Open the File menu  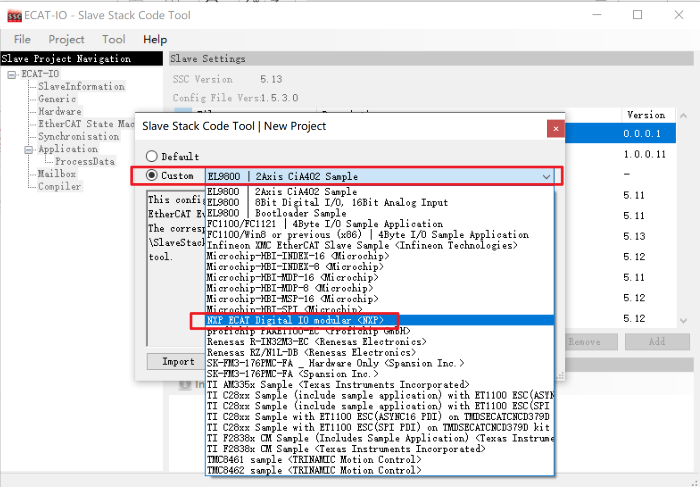(x=22, y=39)
